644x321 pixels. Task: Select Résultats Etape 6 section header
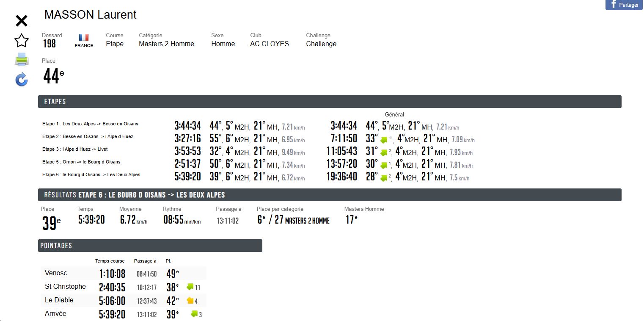pyautogui.click(x=330, y=195)
